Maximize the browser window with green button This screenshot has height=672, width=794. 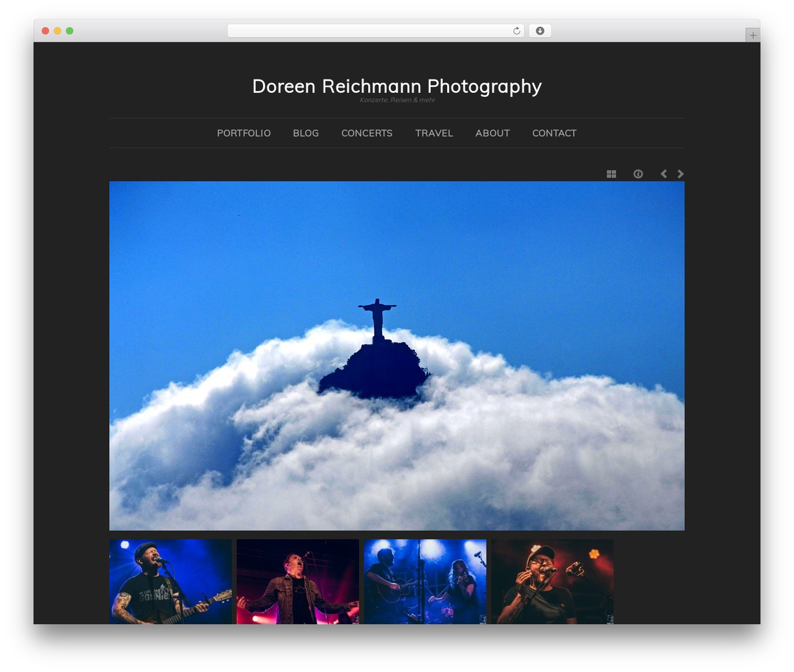click(69, 31)
